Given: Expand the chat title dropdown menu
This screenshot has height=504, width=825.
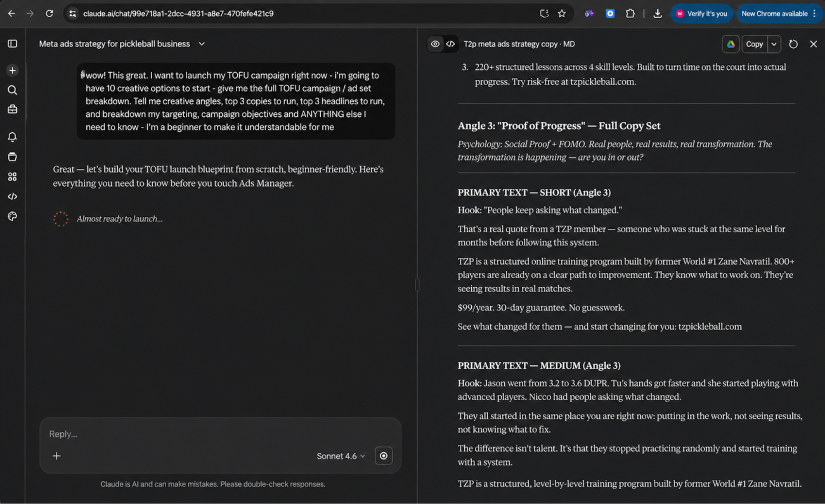Looking at the screenshot, I should pos(201,44).
